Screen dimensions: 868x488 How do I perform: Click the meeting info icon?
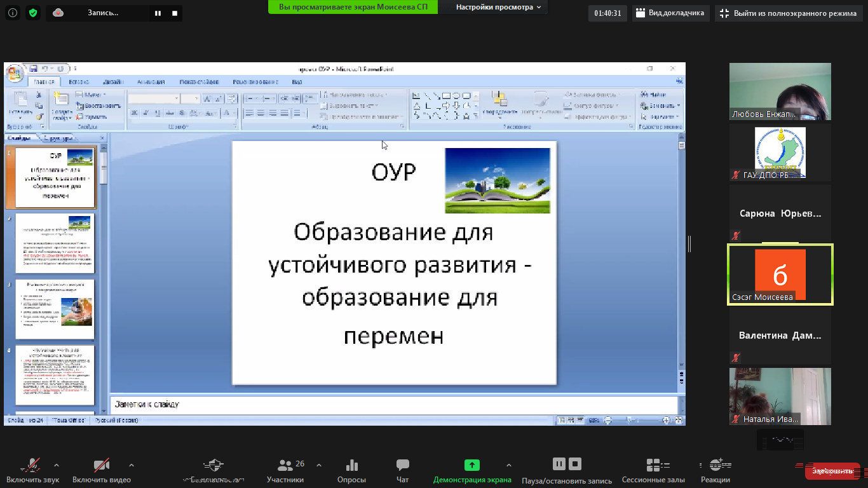13,13
